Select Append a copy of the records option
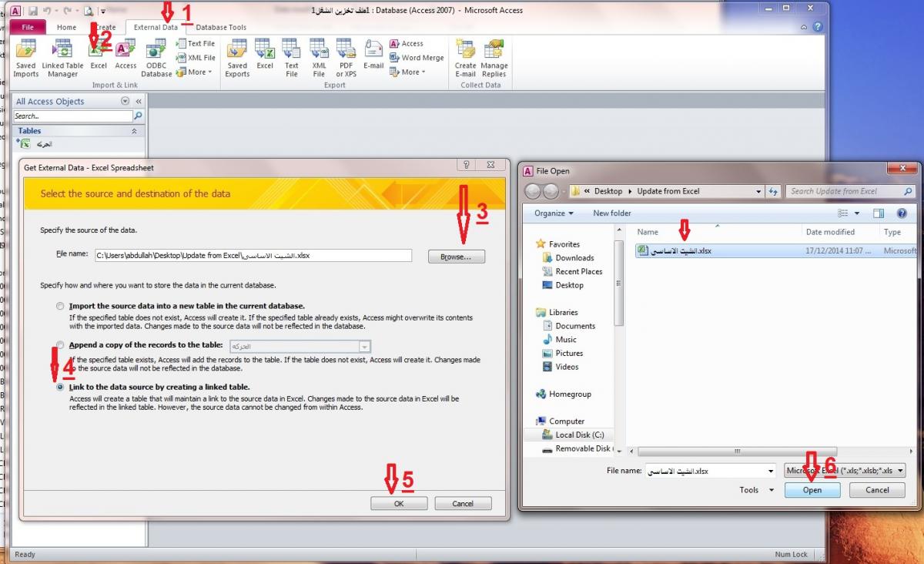Image resolution: width=924 pixels, height=564 pixels. (x=60, y=346)
